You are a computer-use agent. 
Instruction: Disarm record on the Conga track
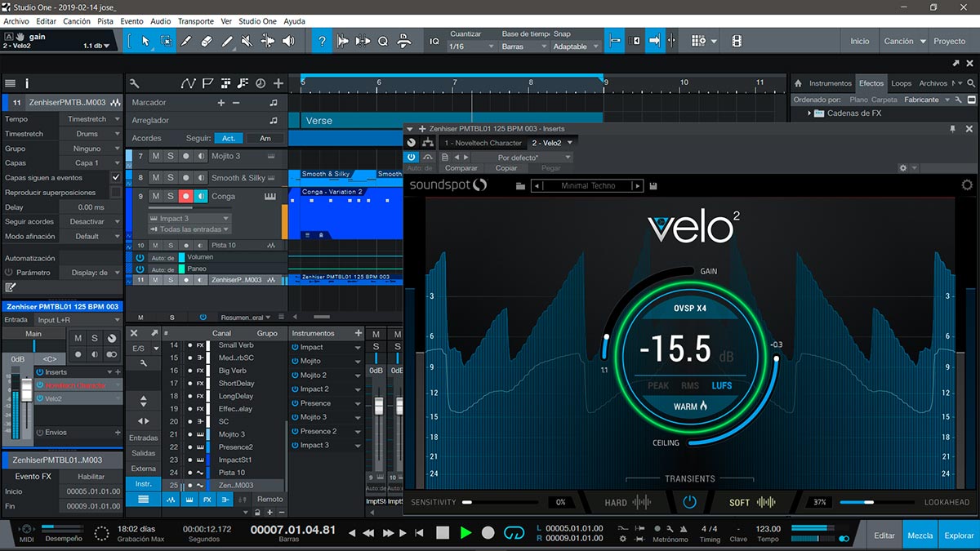pyautogui.click(x=186, y=197)
